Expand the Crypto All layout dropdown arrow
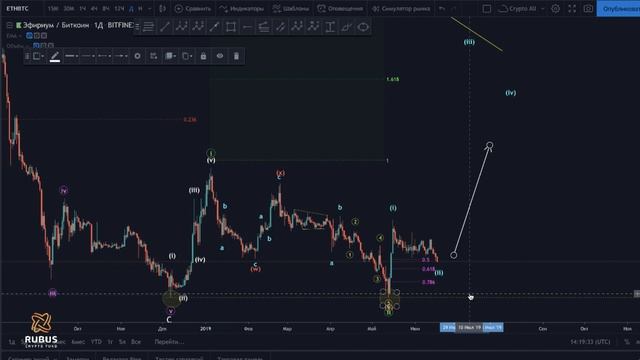Screen dimensions: 640x360 click(543, 9)
